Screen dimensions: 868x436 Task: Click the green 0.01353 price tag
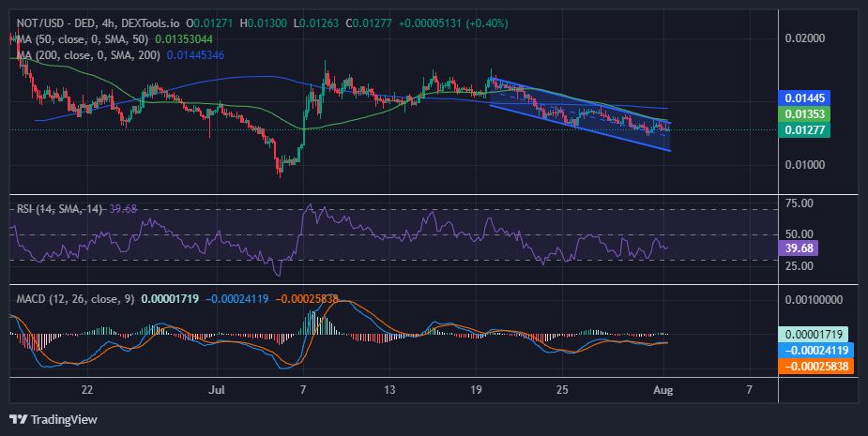804,114
